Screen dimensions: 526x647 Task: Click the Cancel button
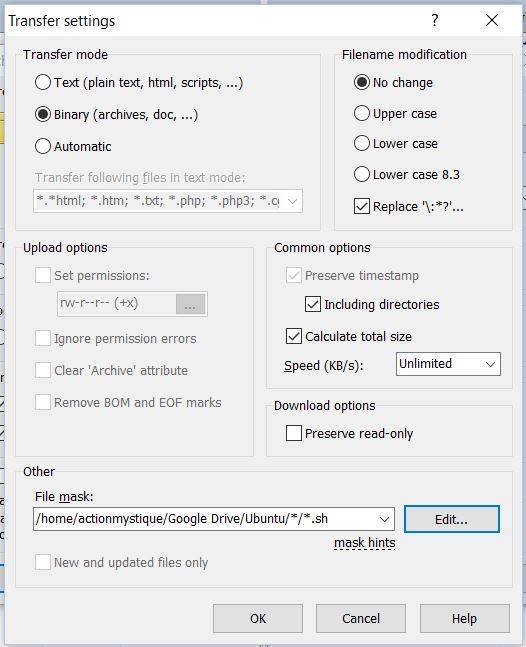click(361, 619)
